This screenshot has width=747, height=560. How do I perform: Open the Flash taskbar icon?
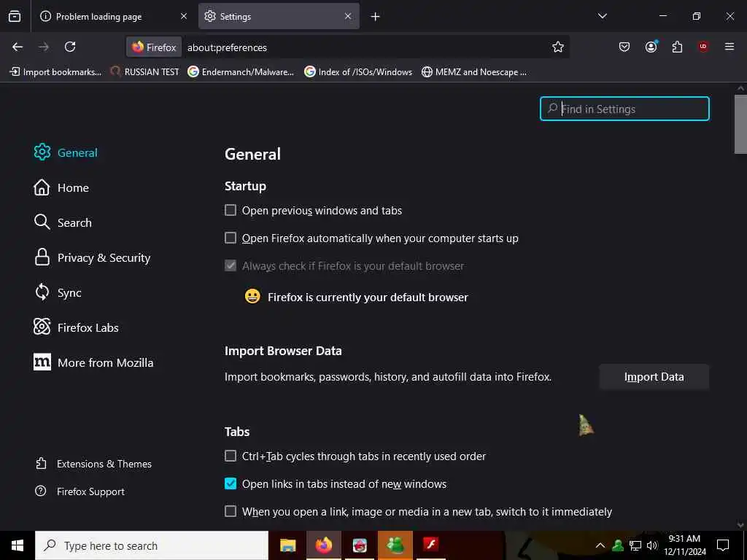[431, 545]
